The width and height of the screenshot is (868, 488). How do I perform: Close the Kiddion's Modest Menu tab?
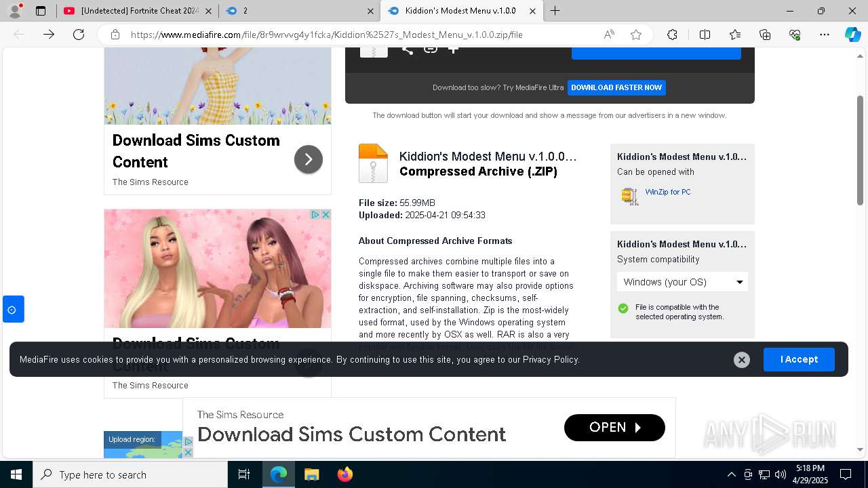click(532, 11)
